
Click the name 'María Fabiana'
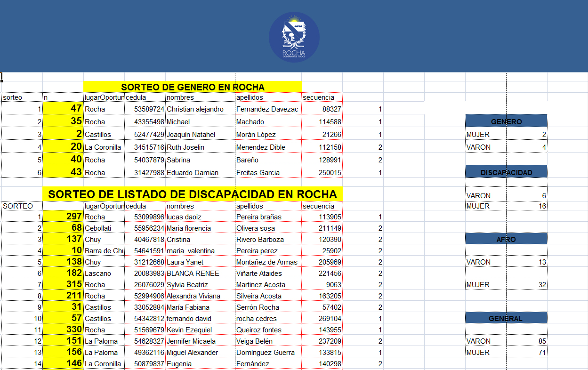pyautogui.click(x=188, y=307)
